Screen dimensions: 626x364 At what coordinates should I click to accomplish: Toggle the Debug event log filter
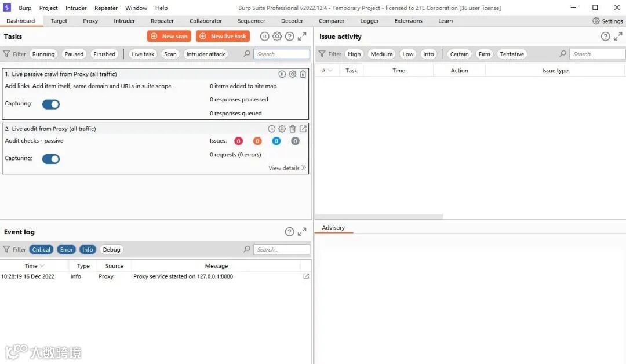point(111,250)
